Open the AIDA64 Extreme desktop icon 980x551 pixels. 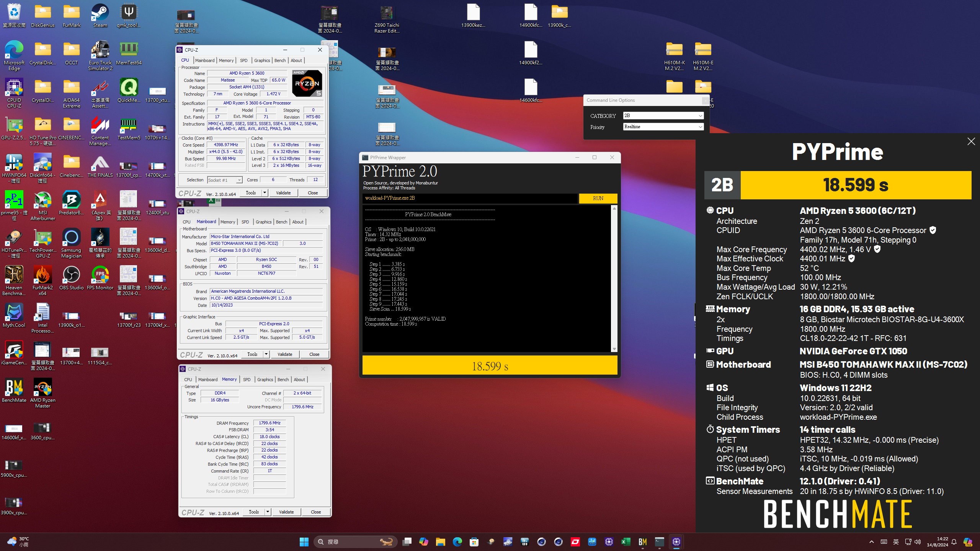tap(72, 93)
